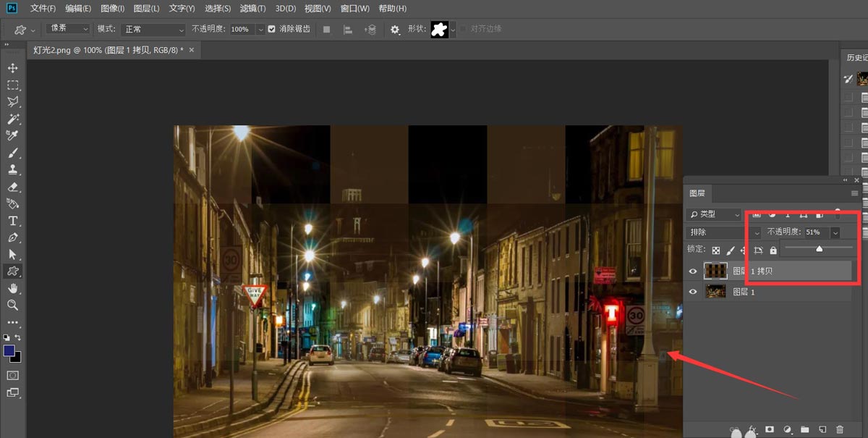Toggle Quick Mask mode

tap(13, 375)
